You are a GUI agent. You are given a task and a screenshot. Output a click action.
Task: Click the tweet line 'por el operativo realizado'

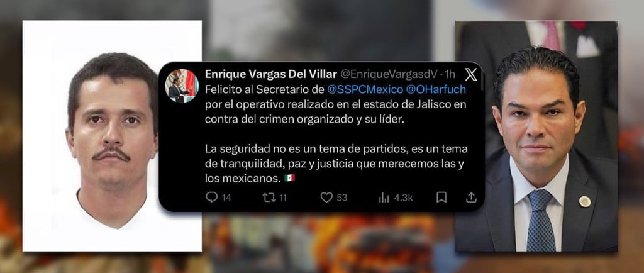(x=336, y=104)
